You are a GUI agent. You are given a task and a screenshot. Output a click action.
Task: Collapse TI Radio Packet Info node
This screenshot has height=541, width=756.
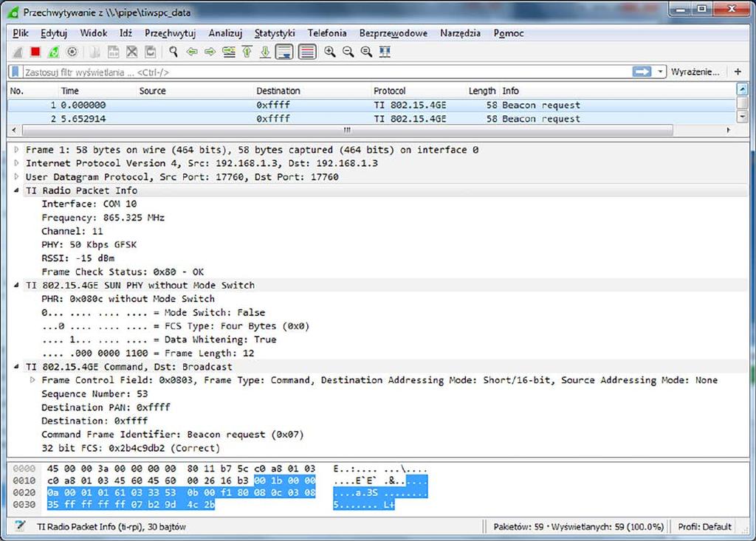pyautogui.click(x=16, y=190)
